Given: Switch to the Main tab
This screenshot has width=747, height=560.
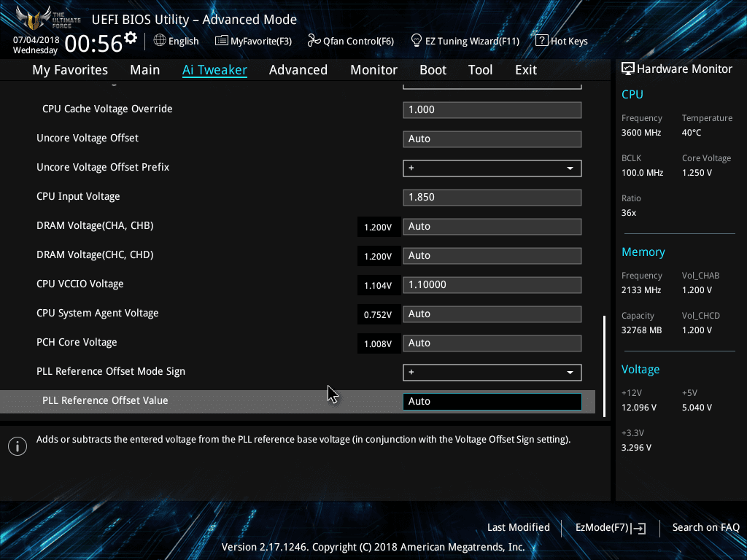Looking at the screenshot, I should click(x=145, y=70).
